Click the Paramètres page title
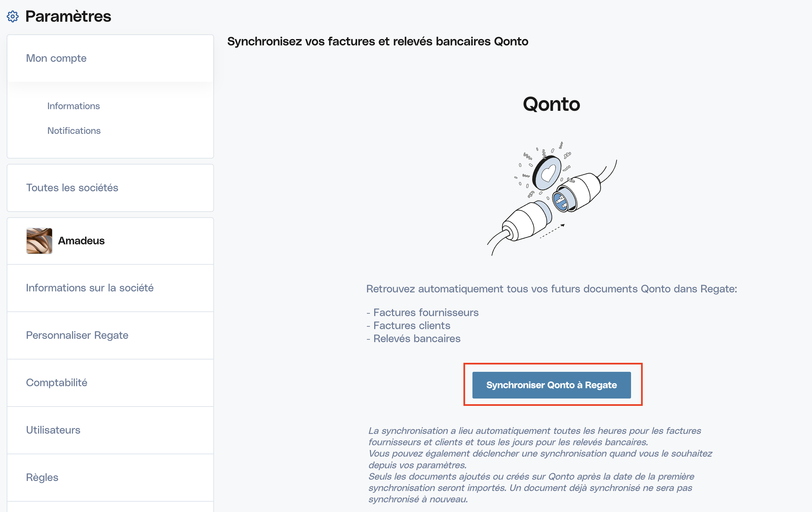The width and height of the screenshot is (812, 512). click(68, 16)
